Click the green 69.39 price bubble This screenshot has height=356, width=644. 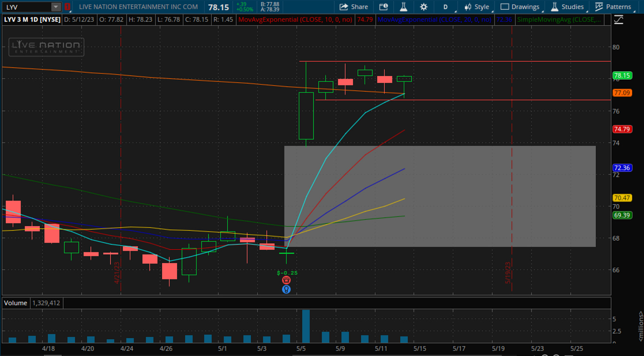[621, 215]
